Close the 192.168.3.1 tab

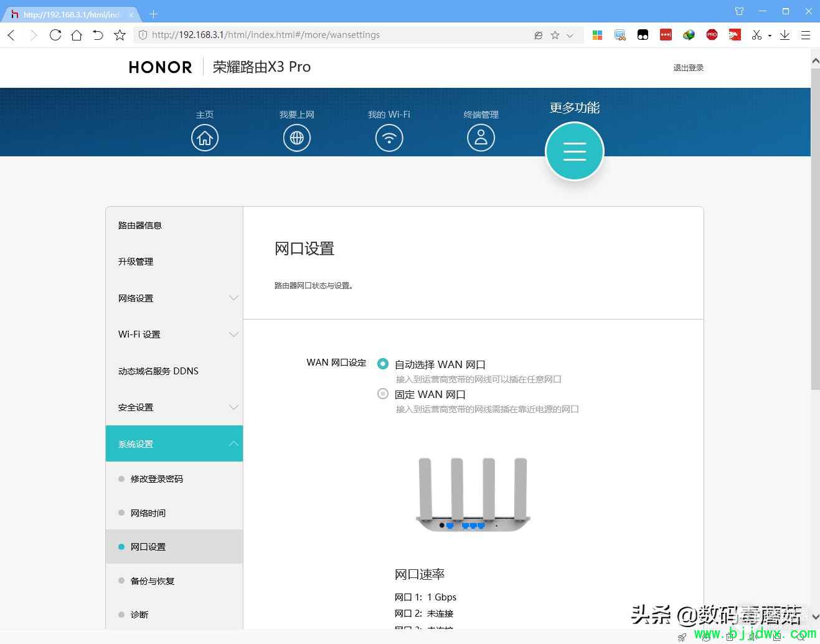(131, 14)
